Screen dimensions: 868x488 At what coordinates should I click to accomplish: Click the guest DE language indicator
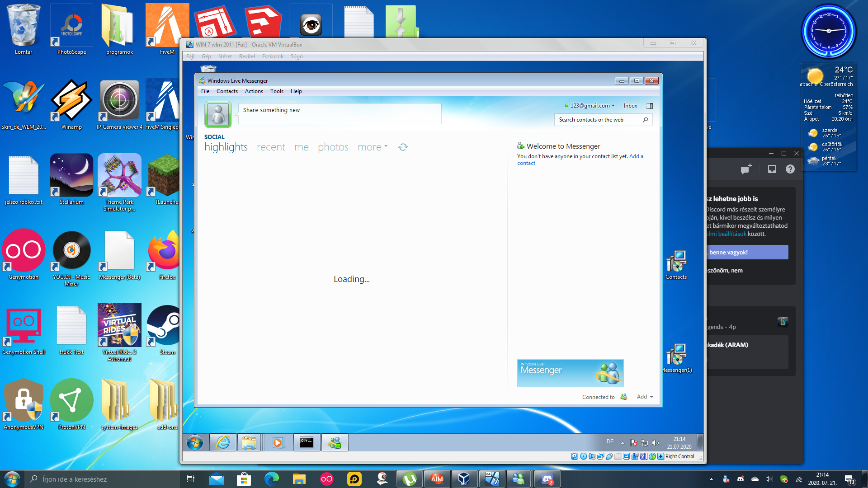click(610, 441)
